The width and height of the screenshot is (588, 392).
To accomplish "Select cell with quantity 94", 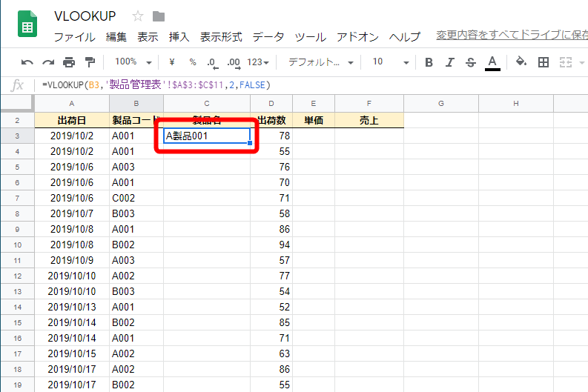I will (271, 245).
